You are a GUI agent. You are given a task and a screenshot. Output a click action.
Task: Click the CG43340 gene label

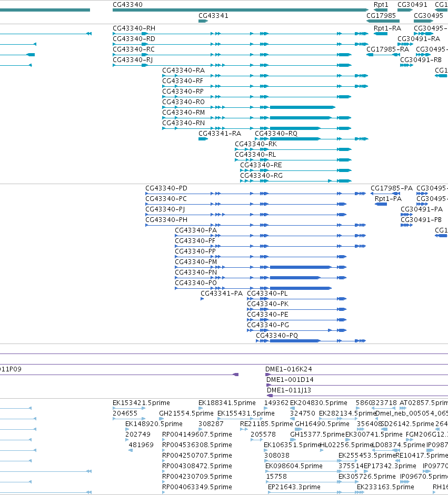(127, 5)
